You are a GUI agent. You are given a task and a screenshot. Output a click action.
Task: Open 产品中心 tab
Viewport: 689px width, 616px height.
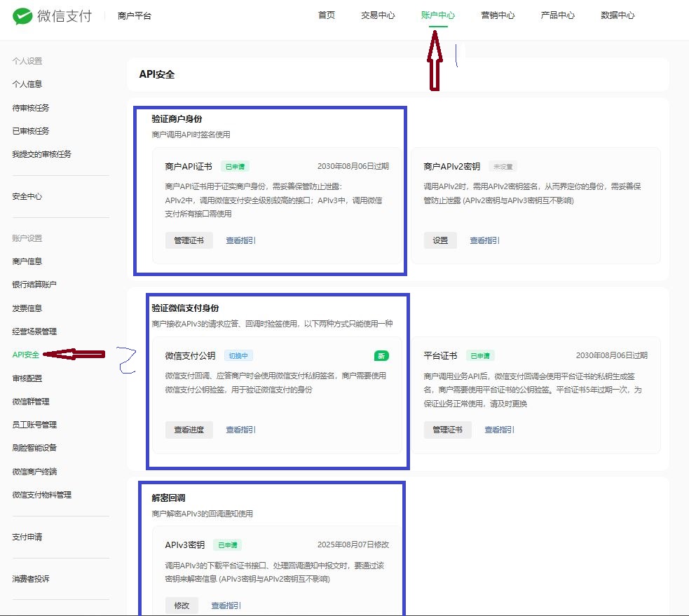[558, 15]
